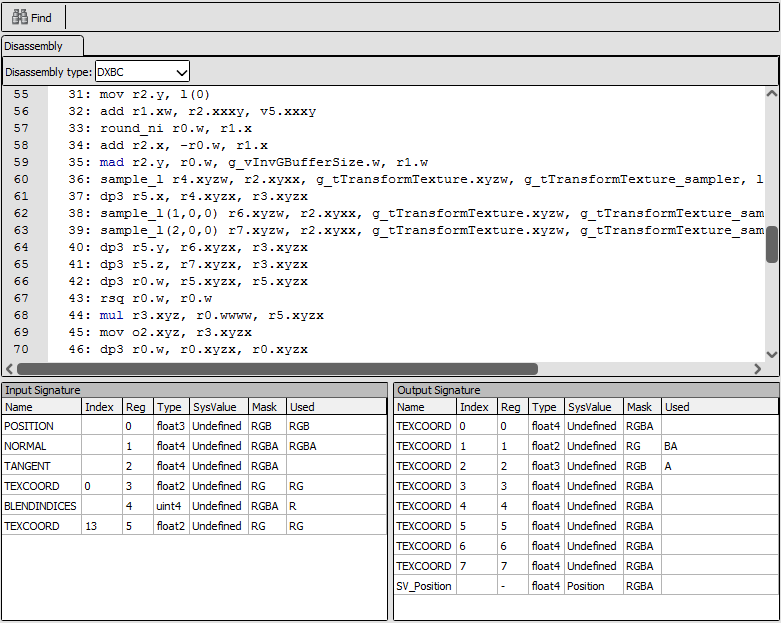Sort Input Signature by Name column
The height and width of the screenshot is (623, 781).
point(41,407)
